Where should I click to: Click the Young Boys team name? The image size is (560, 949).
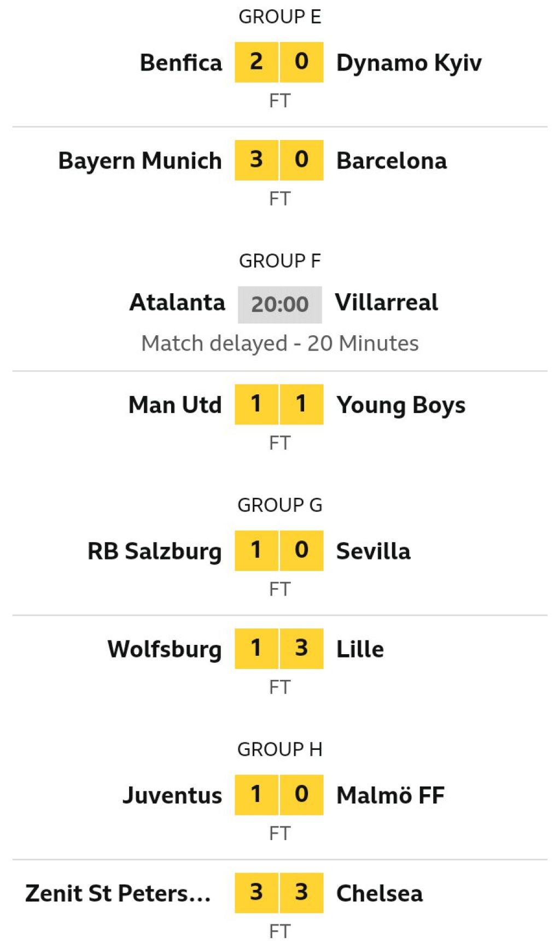401,406
